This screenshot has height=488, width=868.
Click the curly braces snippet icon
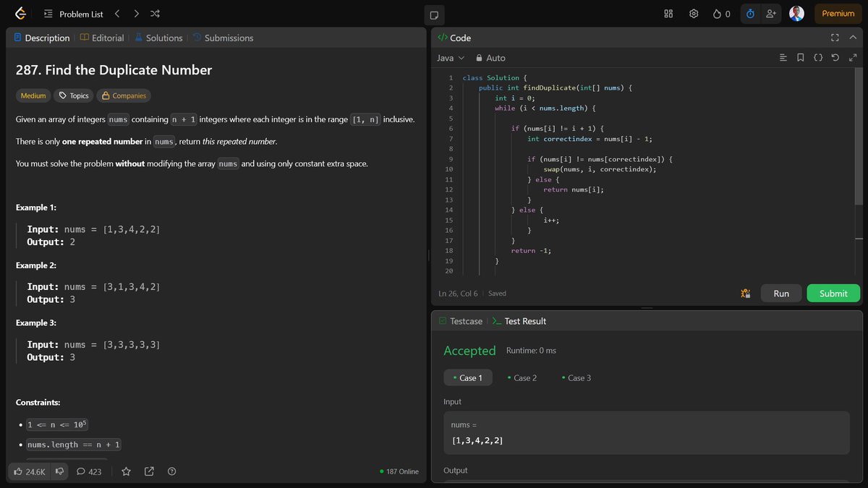(x=817, y=58)
